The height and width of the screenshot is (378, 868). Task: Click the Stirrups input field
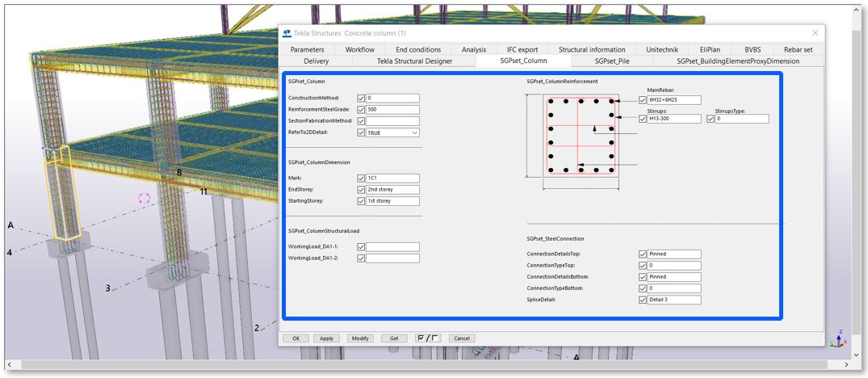coord(674,119)
